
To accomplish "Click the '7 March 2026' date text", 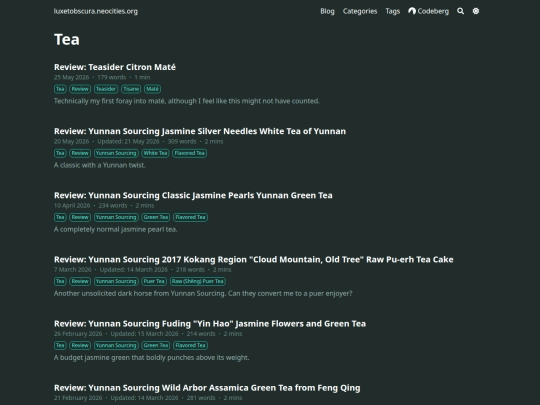I will coord(73,269).
